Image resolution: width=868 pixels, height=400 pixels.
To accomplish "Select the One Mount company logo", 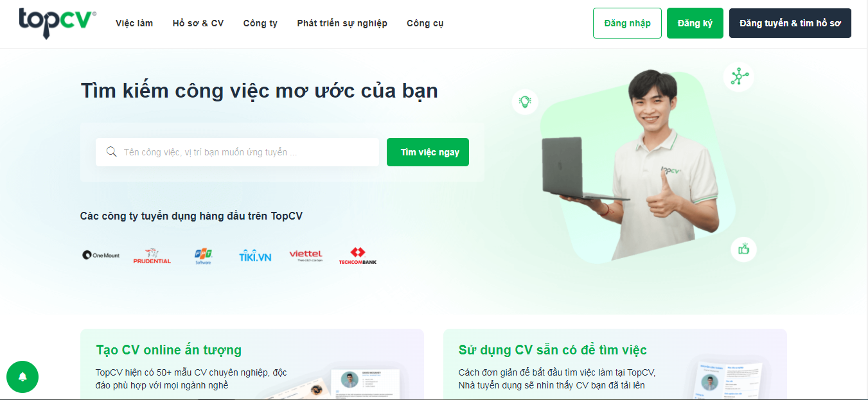I will 101,255.
